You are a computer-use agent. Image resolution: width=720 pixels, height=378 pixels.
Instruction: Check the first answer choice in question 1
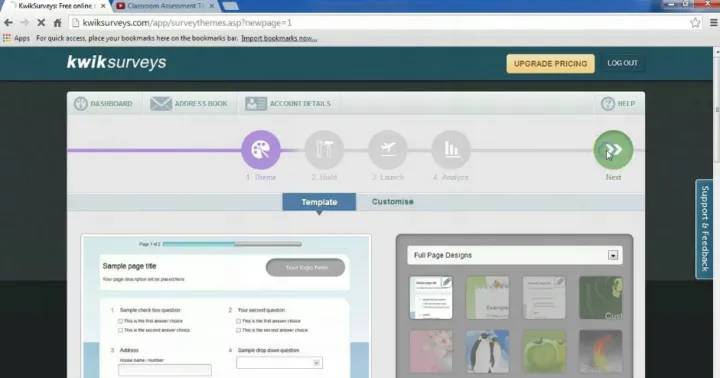pyautogui.click(x=120, y=321)
